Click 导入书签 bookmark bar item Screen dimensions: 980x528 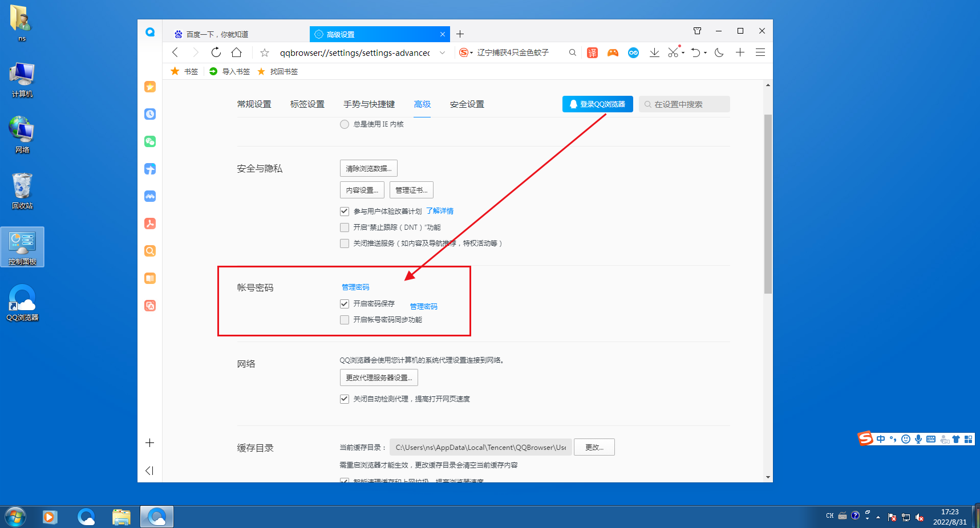[229, 71]
